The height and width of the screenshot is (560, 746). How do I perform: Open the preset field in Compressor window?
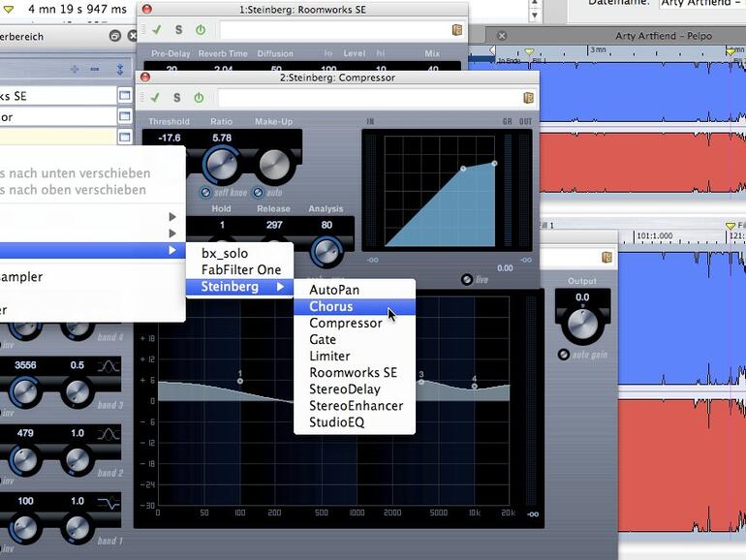(369, 98)
